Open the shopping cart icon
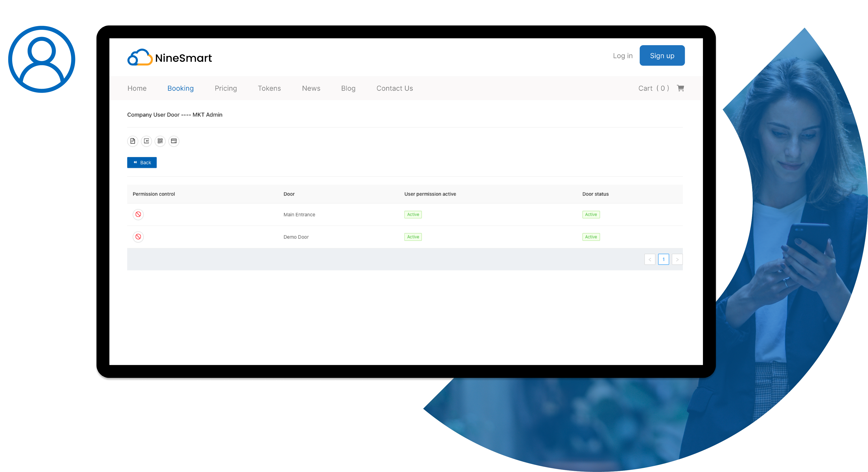 click(x=680, y=88)
